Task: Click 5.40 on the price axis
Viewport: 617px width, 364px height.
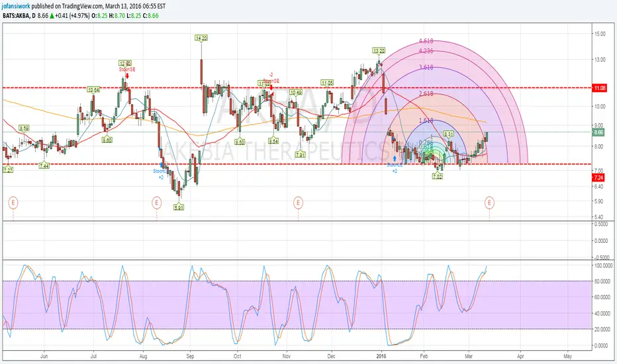Action: 599,217
